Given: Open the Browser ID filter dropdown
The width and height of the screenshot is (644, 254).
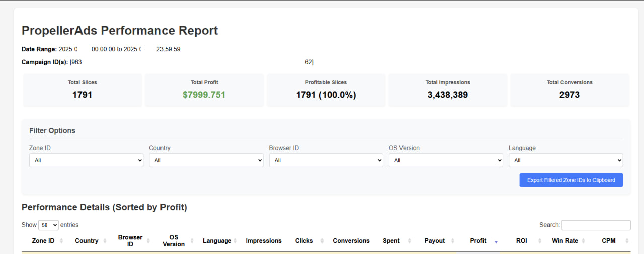Looking at the screenshot, I should (x=326, y=160).
